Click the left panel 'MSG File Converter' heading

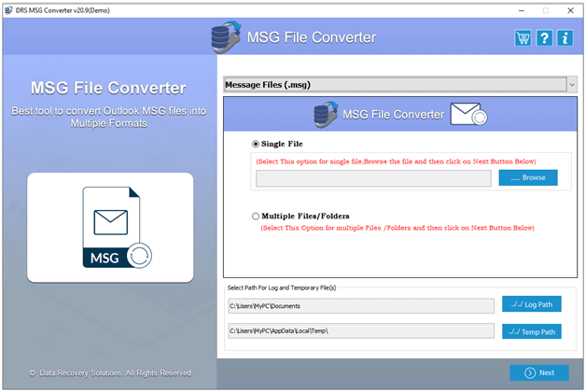[x=108, y=88]
